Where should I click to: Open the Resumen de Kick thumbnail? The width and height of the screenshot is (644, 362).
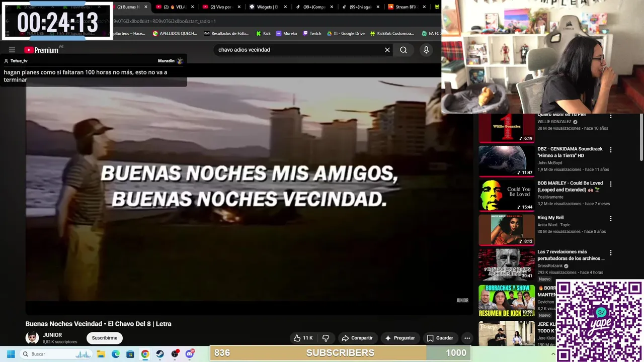[507, 301]
